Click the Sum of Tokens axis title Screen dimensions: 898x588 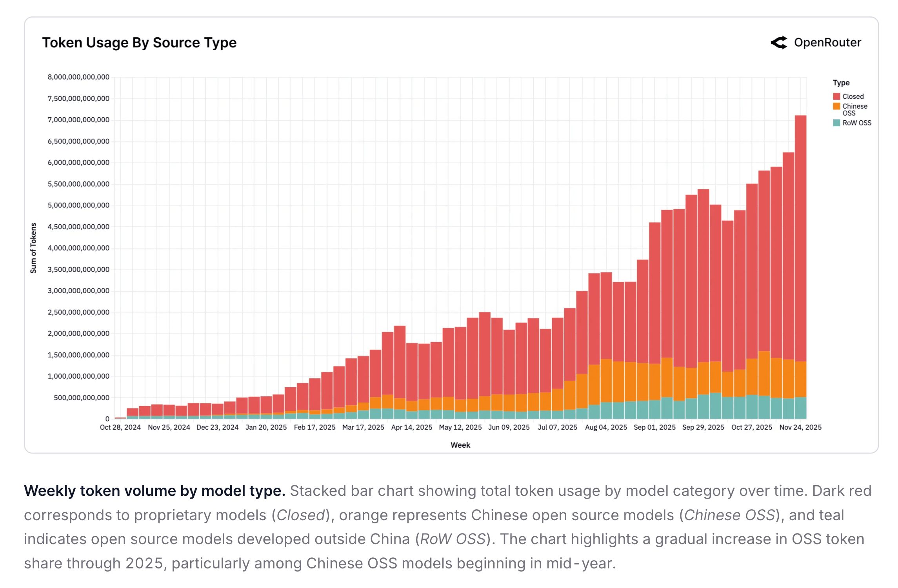(33, 248)
